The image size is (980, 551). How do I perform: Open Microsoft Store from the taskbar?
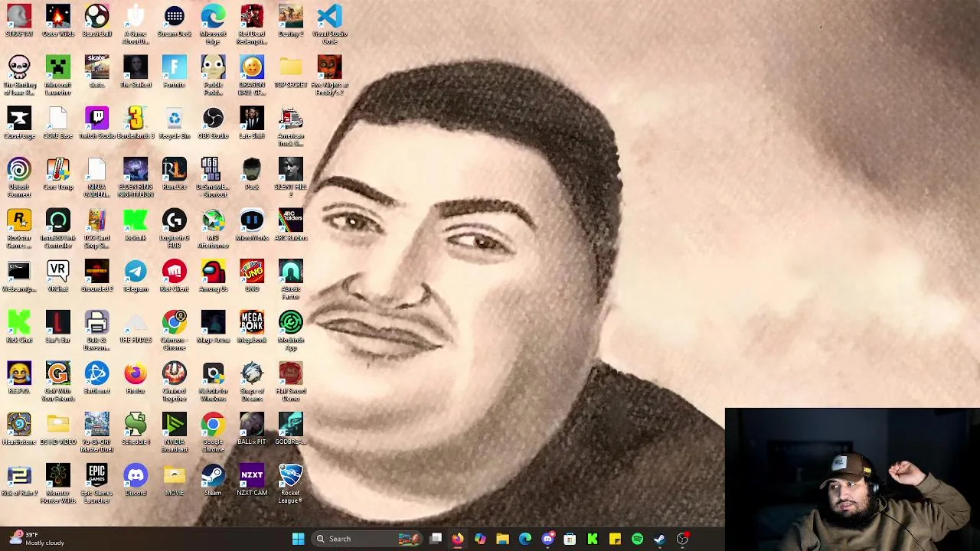[570, 539]
